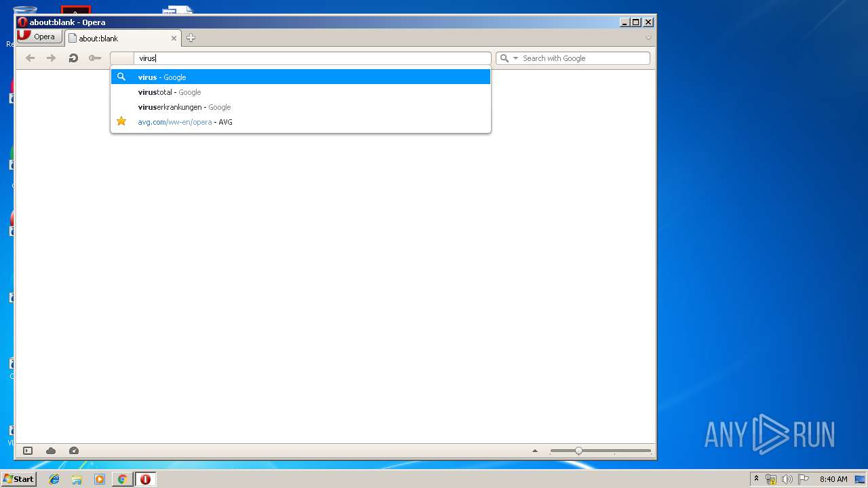This screenshot has width=868, height=488.
Task: Open Chrome from the taskbar
Action: click(x=122, y=479)
